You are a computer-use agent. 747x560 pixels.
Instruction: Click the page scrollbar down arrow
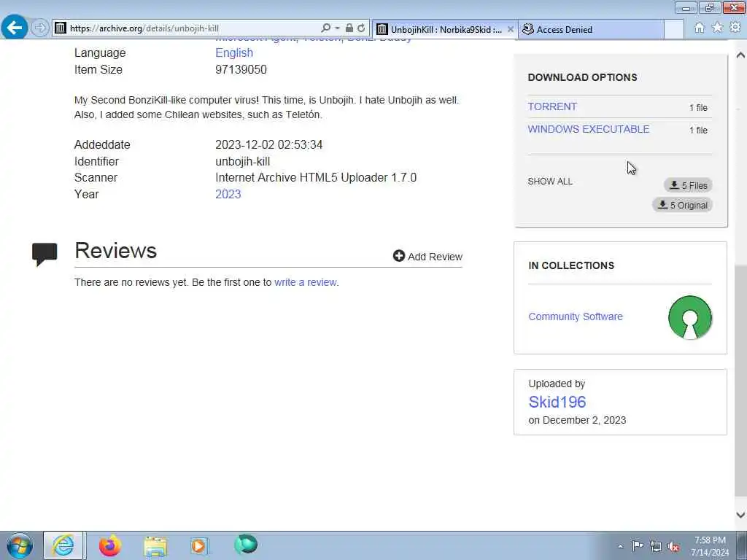(x=740, y=514)
